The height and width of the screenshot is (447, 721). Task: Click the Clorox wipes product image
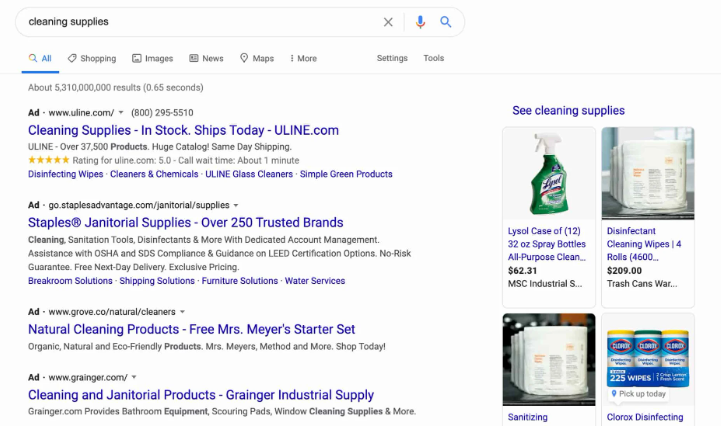click(x=641, y=362)
